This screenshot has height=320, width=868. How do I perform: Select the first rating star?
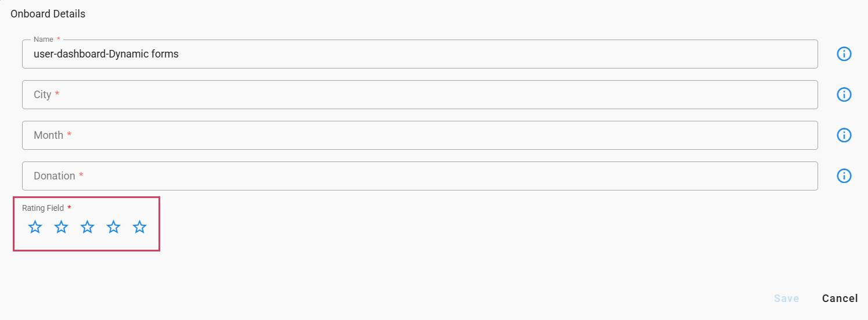click(35, 227)
